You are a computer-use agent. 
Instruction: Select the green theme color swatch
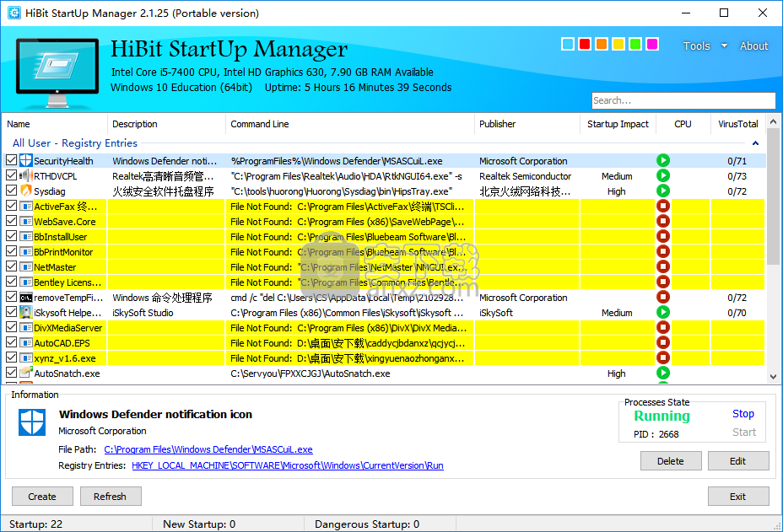click(x=635, y=44)
